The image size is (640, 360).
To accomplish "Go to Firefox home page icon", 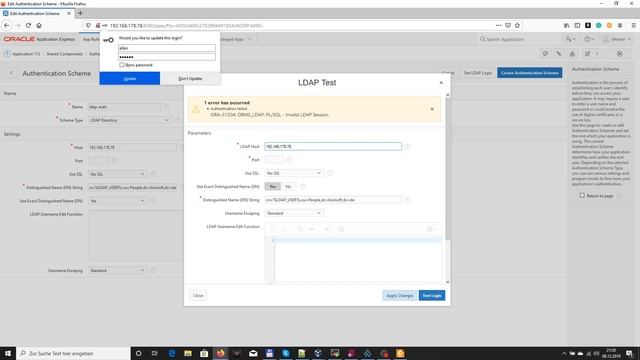I will point(39,25).
